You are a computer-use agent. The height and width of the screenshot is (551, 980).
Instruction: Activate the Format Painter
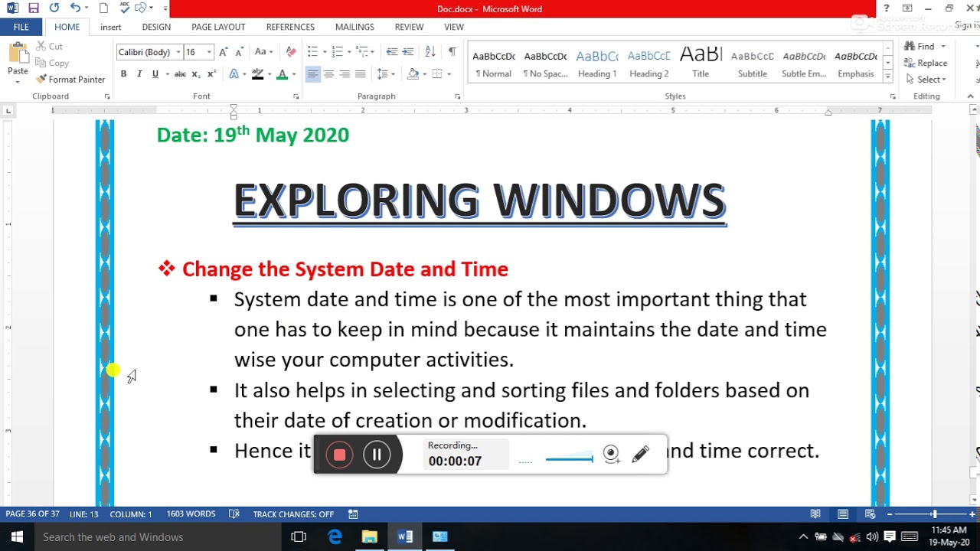tap(70, 80)
